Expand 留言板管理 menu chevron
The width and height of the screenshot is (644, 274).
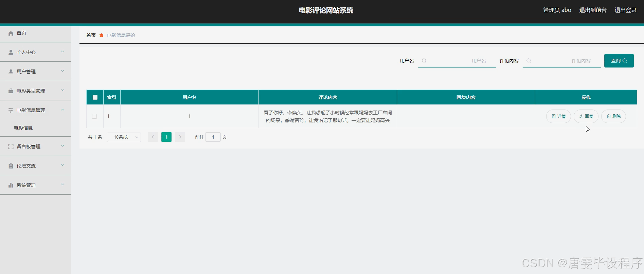tap(62, 146)
